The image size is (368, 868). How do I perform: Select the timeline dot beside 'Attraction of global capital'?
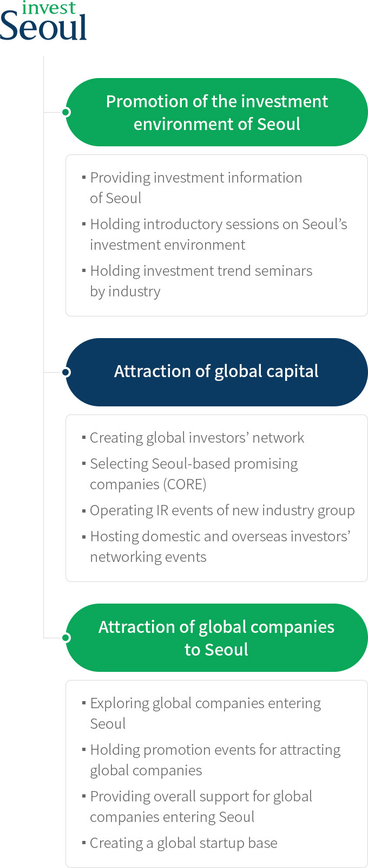coord(66,372)
